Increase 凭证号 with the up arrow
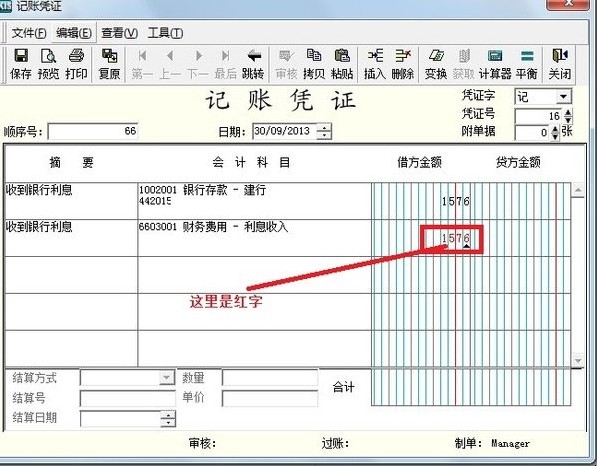 pos(568,113)
